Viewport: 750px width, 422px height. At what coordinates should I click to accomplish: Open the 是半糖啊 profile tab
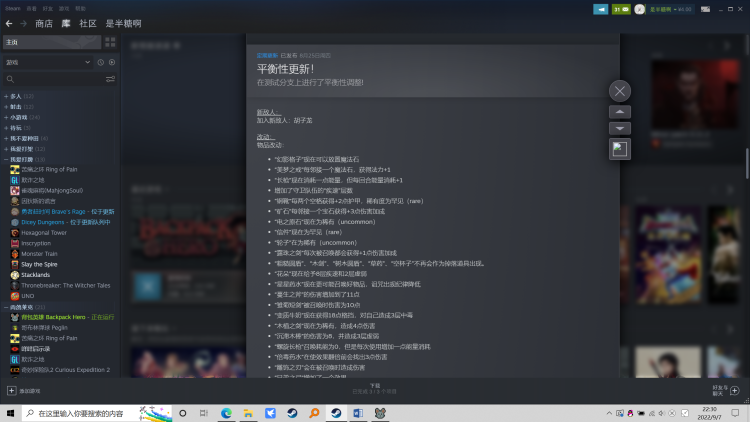click(123, 23)
